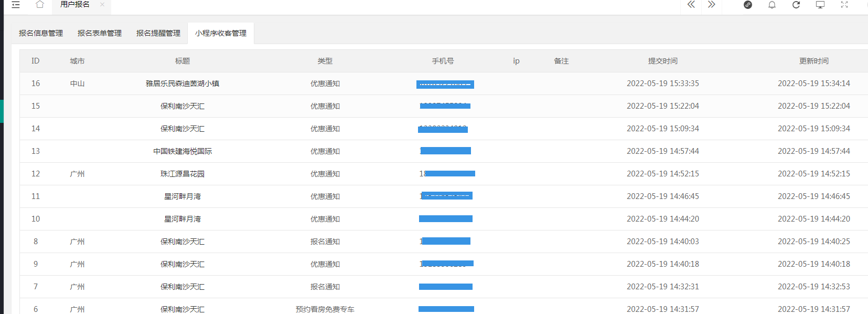
Task: Click the ip column header
Action: (x=516, y=61)
